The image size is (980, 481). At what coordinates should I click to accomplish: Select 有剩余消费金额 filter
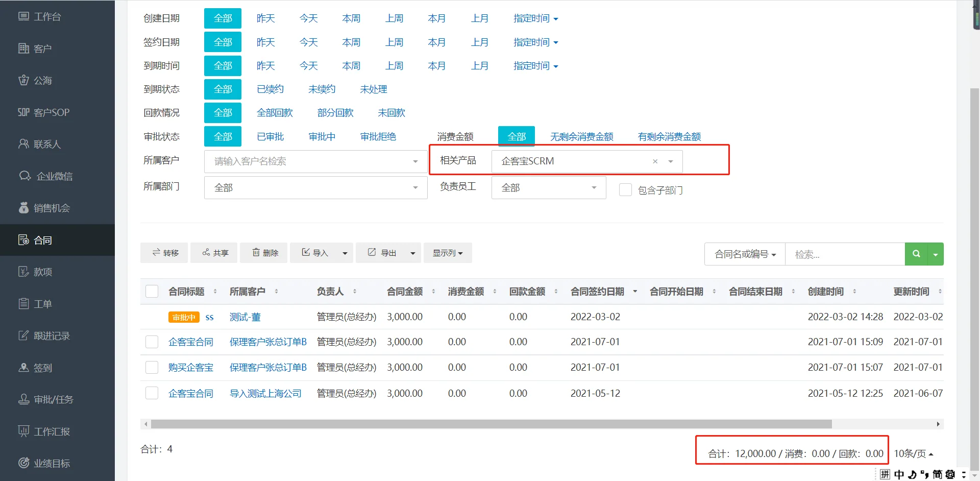pyautogui.click(x=669, y=137)
